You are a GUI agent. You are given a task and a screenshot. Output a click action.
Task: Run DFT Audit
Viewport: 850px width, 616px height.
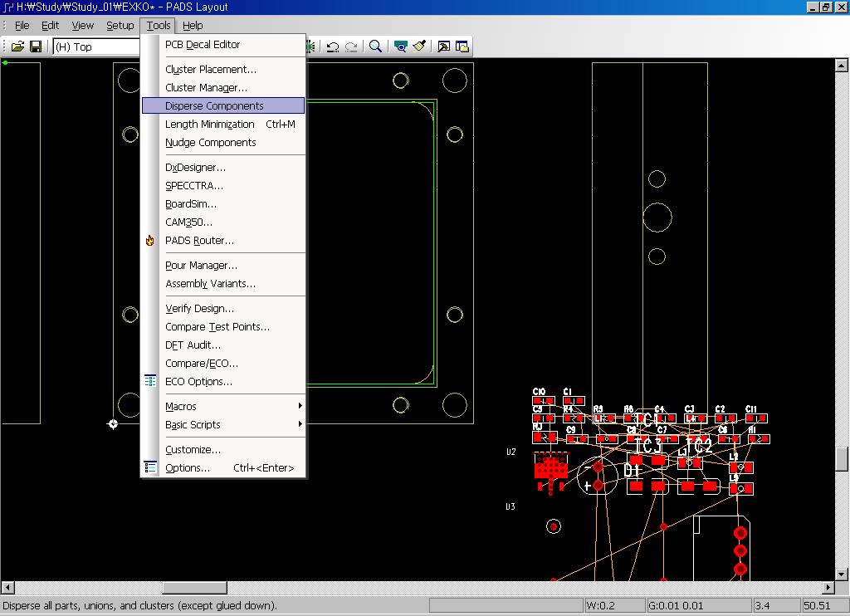coord(223,345)
